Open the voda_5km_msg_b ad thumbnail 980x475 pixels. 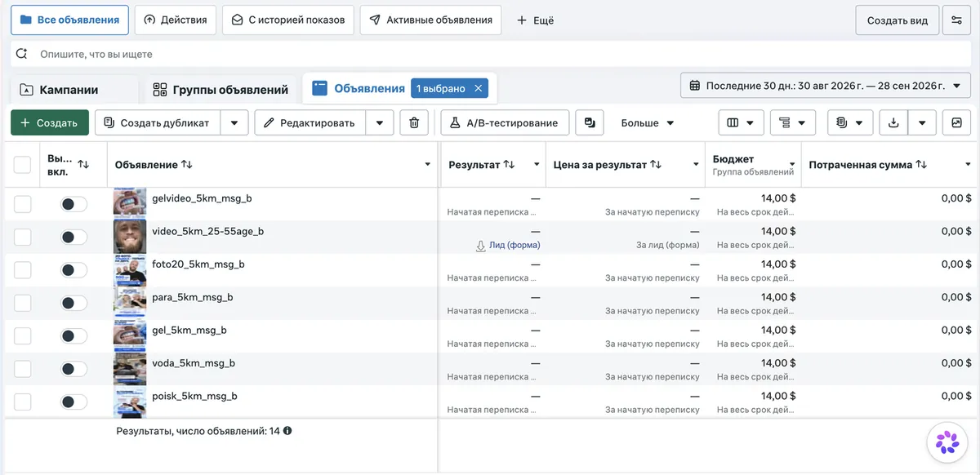(x=130, y=368)
